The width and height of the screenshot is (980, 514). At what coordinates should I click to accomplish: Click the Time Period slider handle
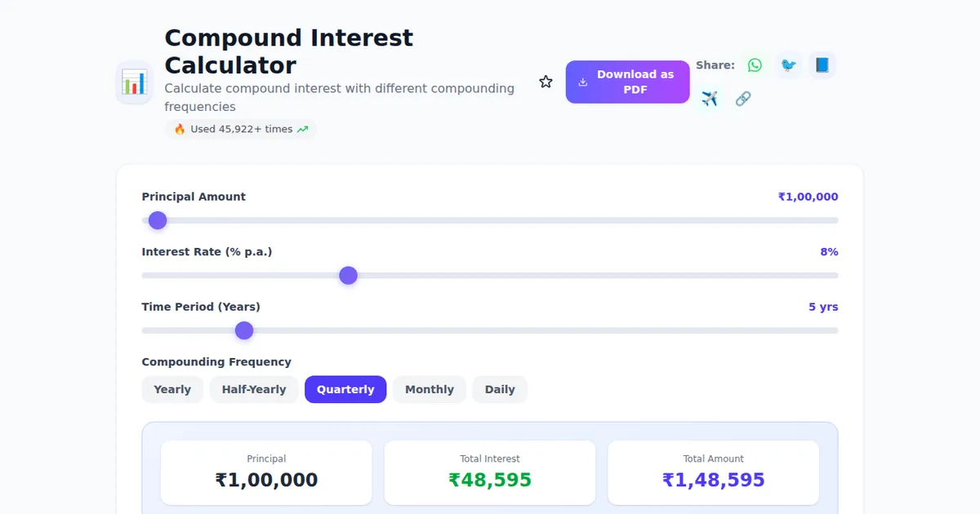[x=244, y=330]
